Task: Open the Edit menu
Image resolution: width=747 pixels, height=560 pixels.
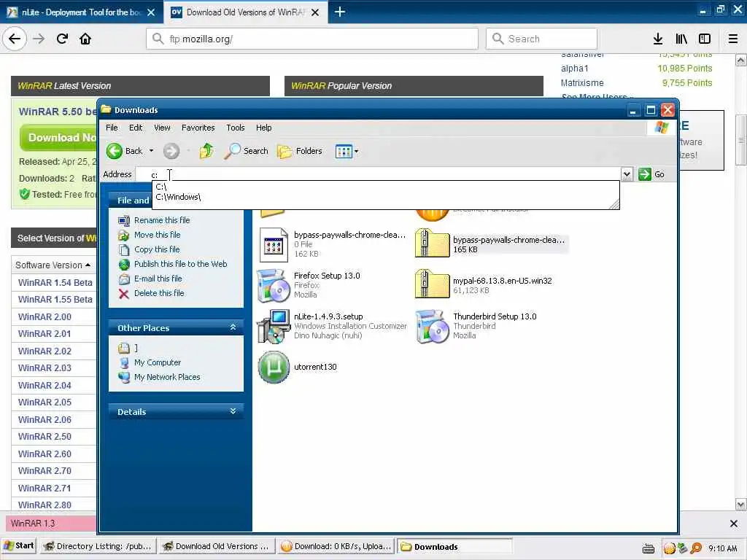Action: (x=136, y=128)
